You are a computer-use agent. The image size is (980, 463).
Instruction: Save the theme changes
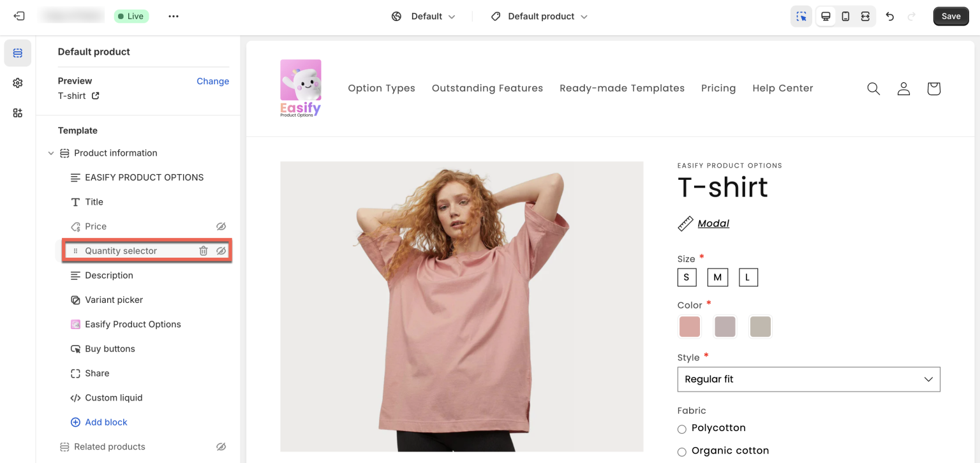(951, 16)
